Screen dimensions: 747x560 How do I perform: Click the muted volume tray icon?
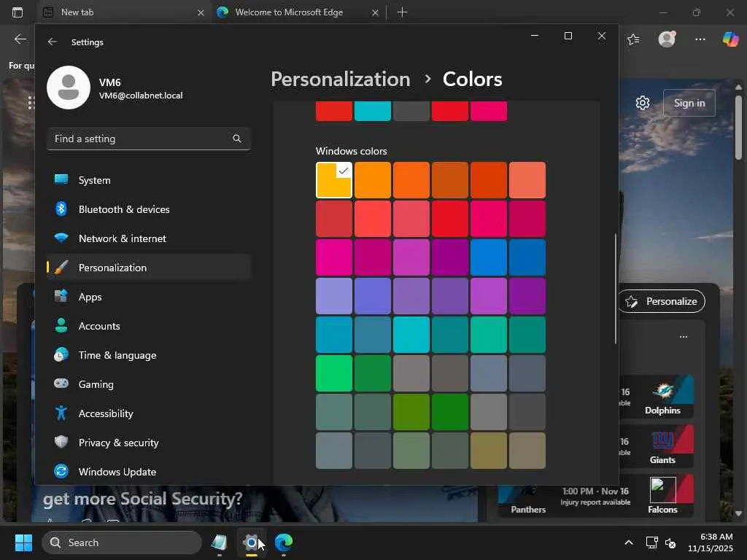click(x=670, y=542)
